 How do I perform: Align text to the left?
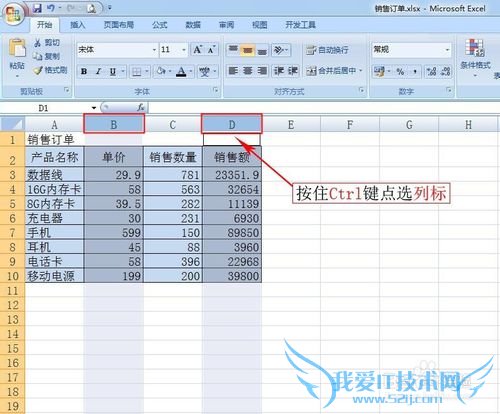click(233, 71)
